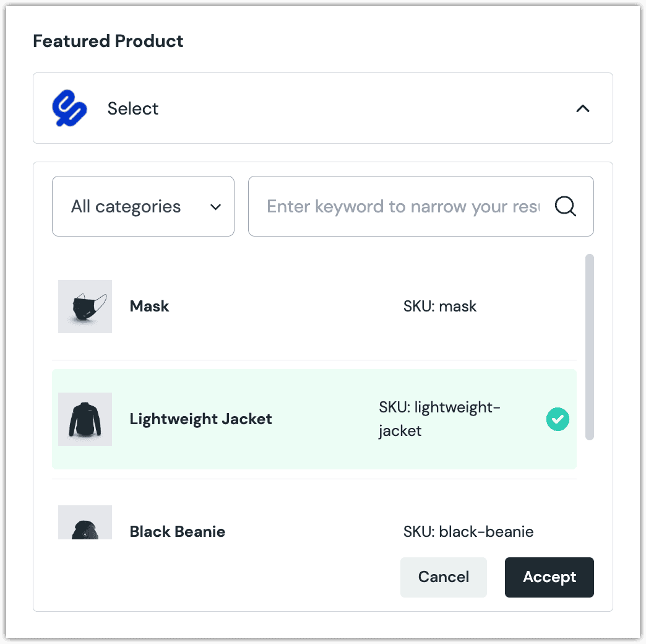Collapse the Featured Product Select chevron
646x644 pixels.
(582, 108)
